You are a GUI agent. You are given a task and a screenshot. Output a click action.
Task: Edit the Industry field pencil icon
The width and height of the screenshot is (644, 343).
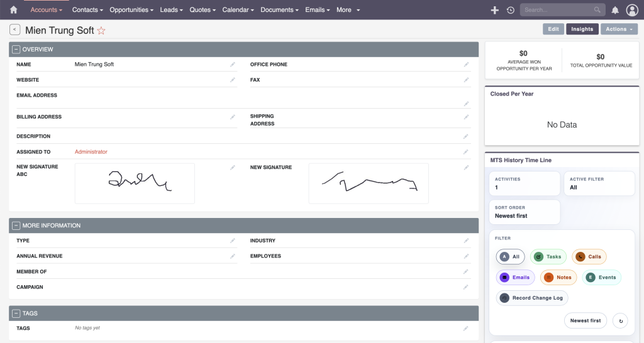(x=466, y=241)
